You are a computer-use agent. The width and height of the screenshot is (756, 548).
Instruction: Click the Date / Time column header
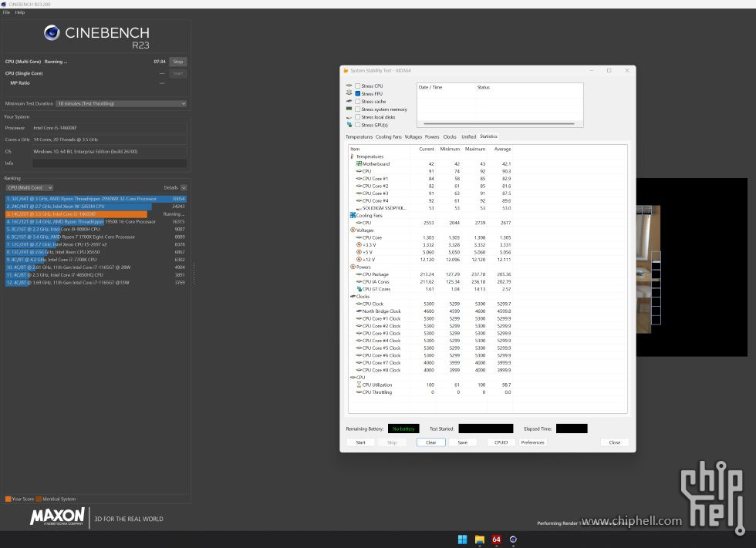pos(446,87)
